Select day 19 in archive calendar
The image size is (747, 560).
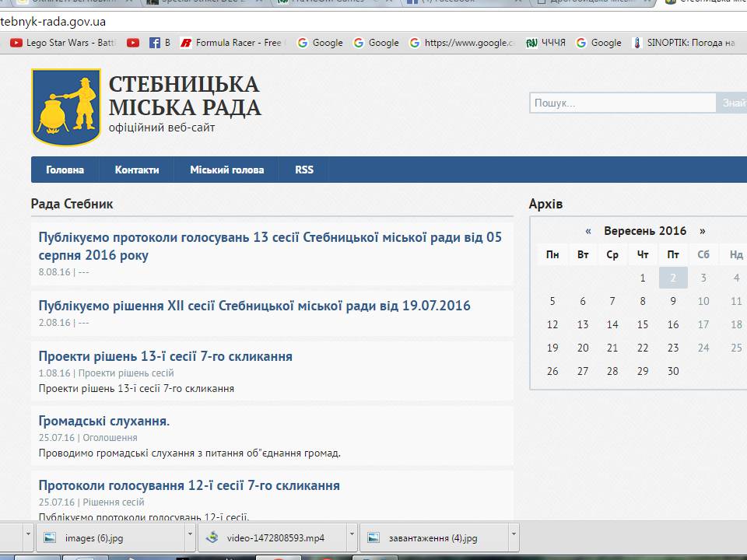pyautogui.click(x=552, y=348)
